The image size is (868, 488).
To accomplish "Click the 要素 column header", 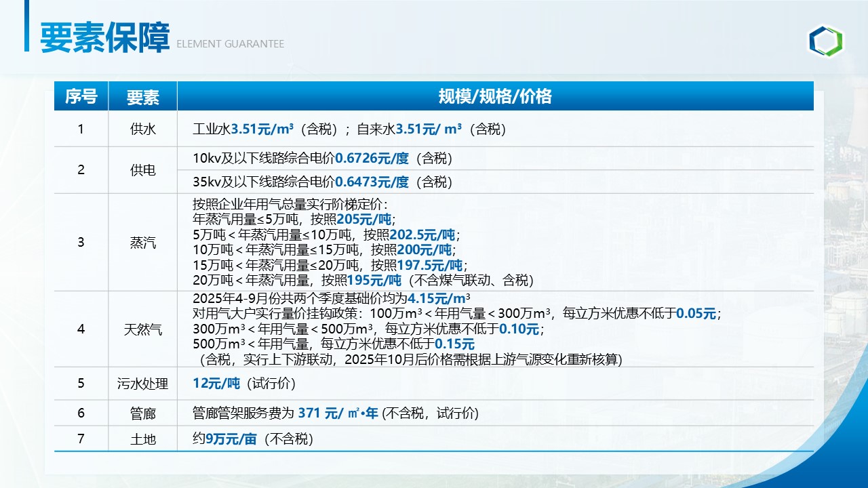I will click(x=142, y=97).
